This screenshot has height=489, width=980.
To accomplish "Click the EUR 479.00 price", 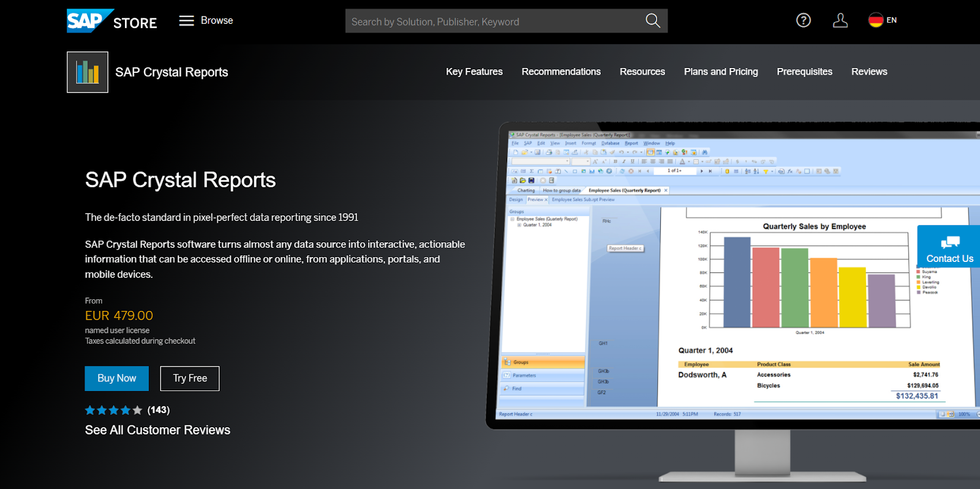I will [119, 316].
